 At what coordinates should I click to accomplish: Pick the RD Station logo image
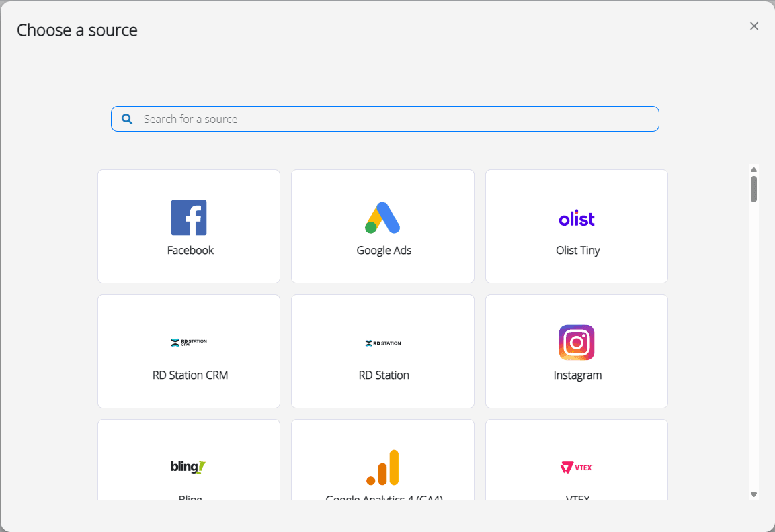(x=382, y=343)
